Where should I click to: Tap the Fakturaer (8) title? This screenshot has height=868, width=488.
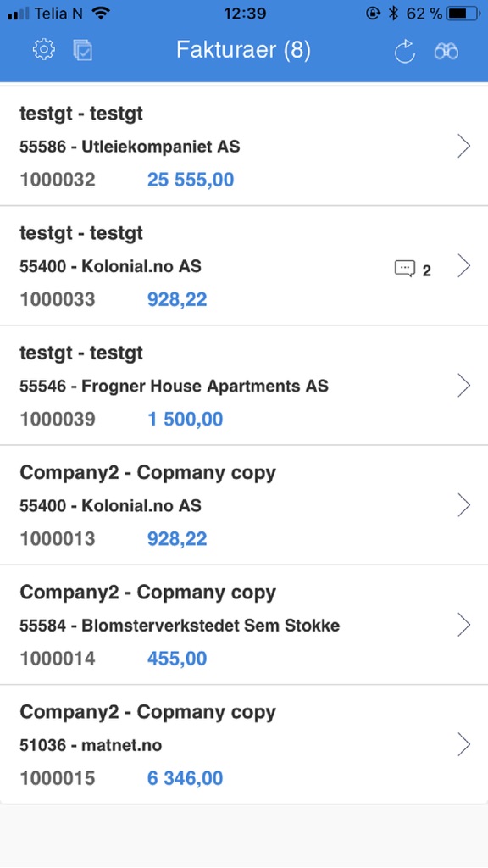(x=243, y=50)
